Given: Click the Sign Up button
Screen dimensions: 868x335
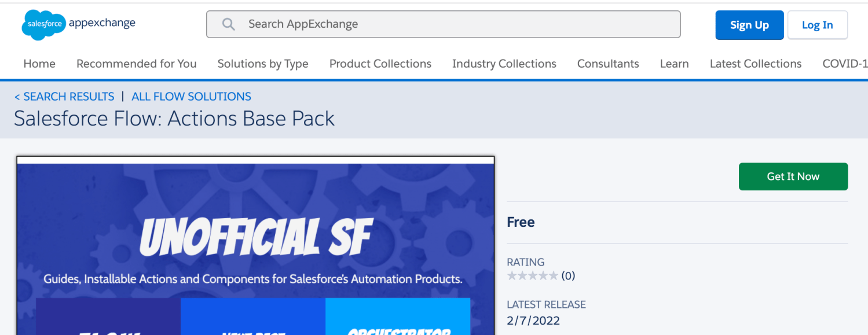Looking at the screenshot, I should pos(749,25).
